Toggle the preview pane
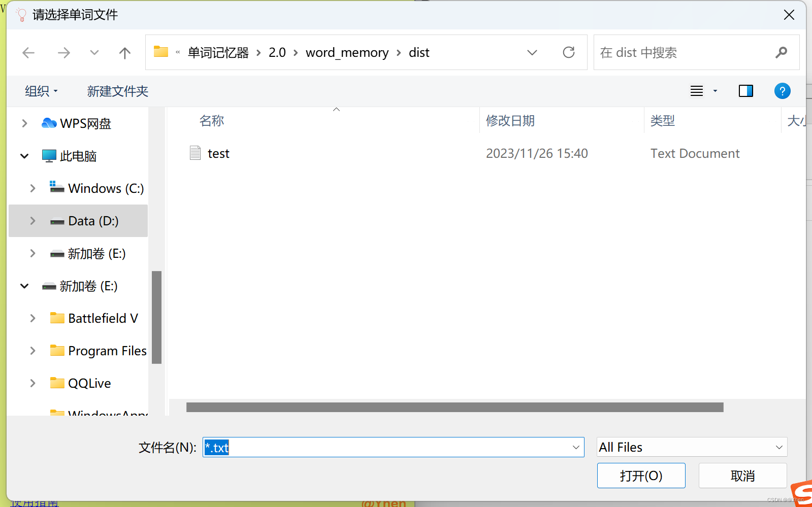The width and height of the screenshot is (812, 507). point(746,91)
